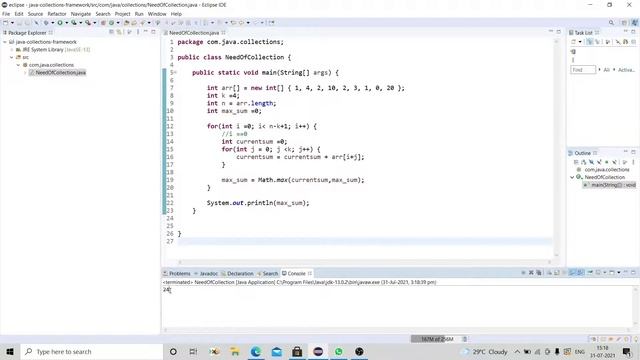Switch to the Javadoc tab
Screen dimensions: 640x360
[x=206, y=273]
